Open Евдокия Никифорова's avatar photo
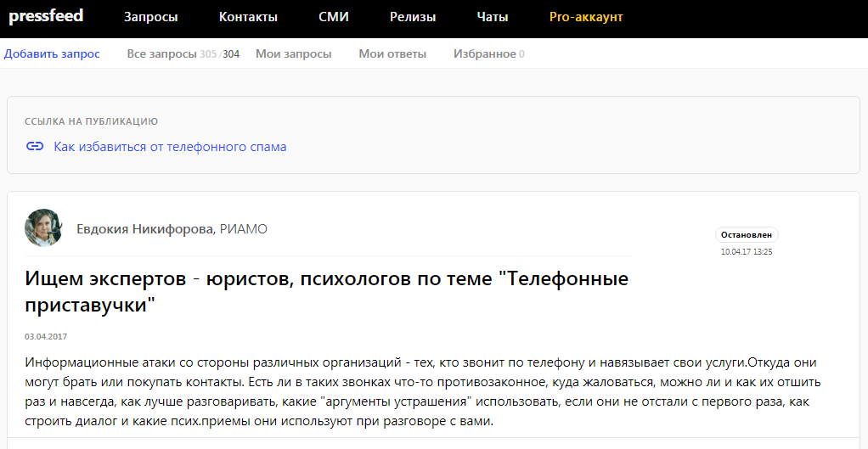Viewport: 868px width, 449px height. (x=43, y=228)
